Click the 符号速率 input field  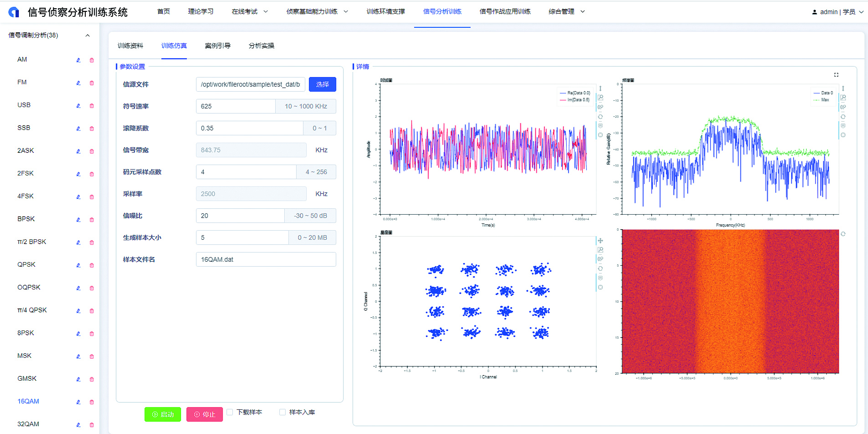pyautogui.click(x=236, y=106)
